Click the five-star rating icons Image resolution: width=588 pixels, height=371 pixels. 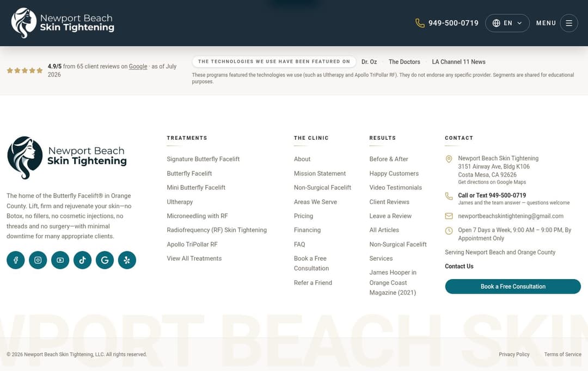pyautogui.click(x=24, y=71)
